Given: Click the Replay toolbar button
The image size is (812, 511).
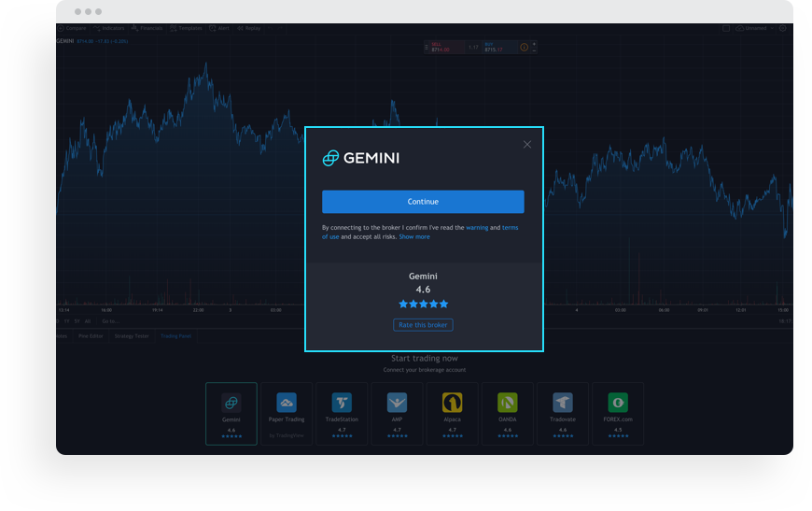Looking at the screenshot, I should click(x=249, y=28).
